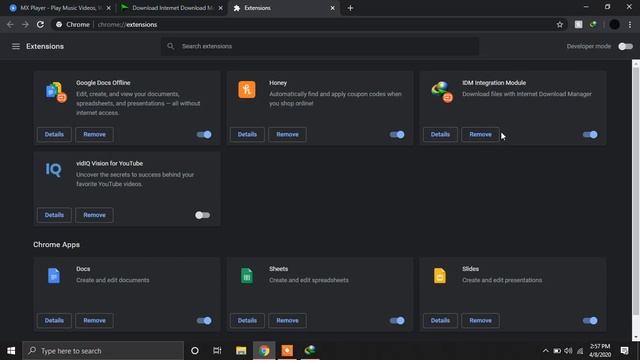The width and height of the screenshot is (640, 360).
Task: Open the Extensions hamburger main menu
Action: (x=16, y=47)
